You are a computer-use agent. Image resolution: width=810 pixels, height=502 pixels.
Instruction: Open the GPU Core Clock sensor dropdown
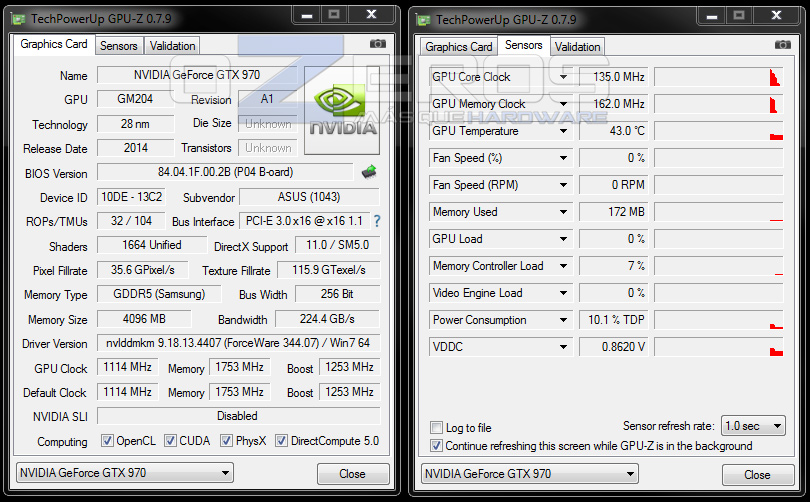click(x=564, y=77)
